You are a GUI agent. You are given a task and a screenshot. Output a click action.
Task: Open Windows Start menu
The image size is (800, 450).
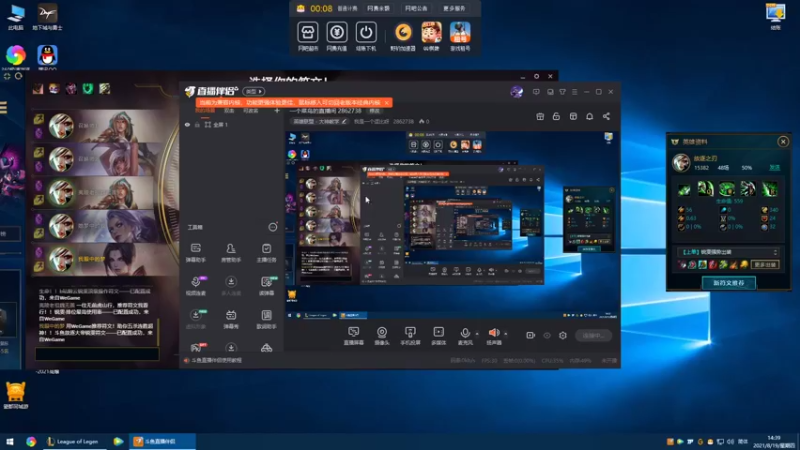coord(10,441)
